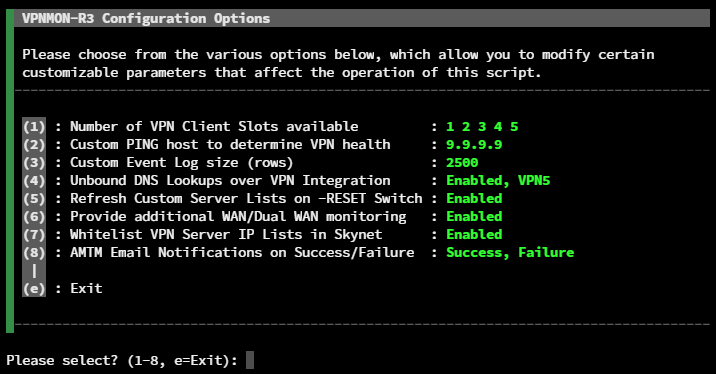Select option (1) VPN Client Slots key

click(34, 126)
